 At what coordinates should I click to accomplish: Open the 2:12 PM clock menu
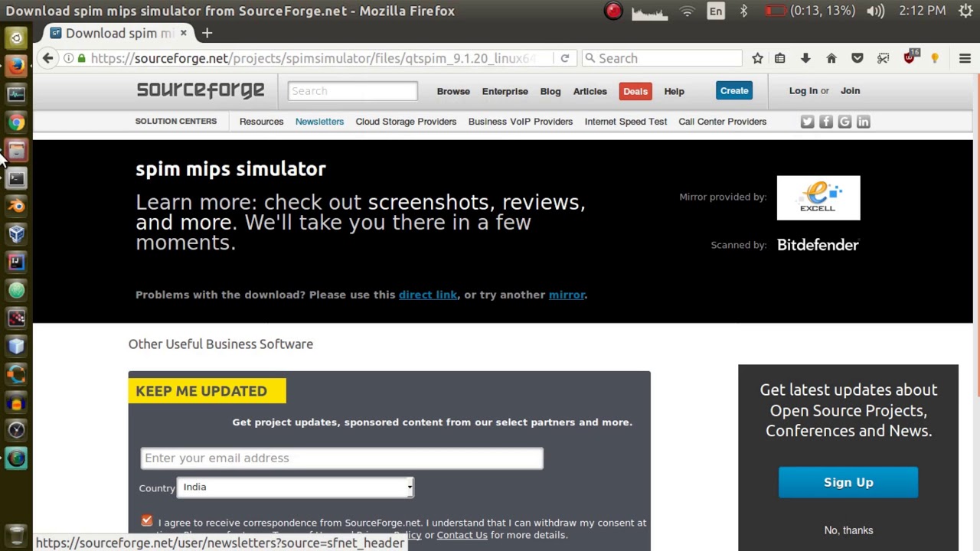(922, 11)
